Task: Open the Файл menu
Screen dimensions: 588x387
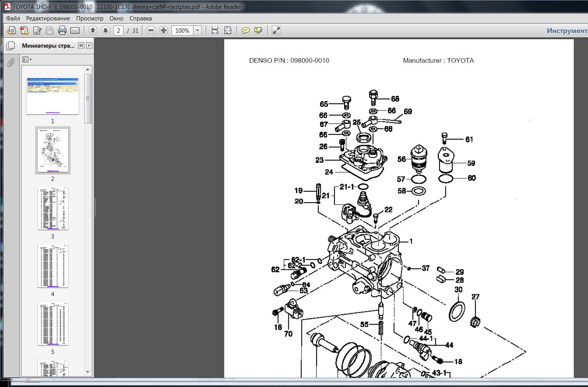Action: point(13,18)
